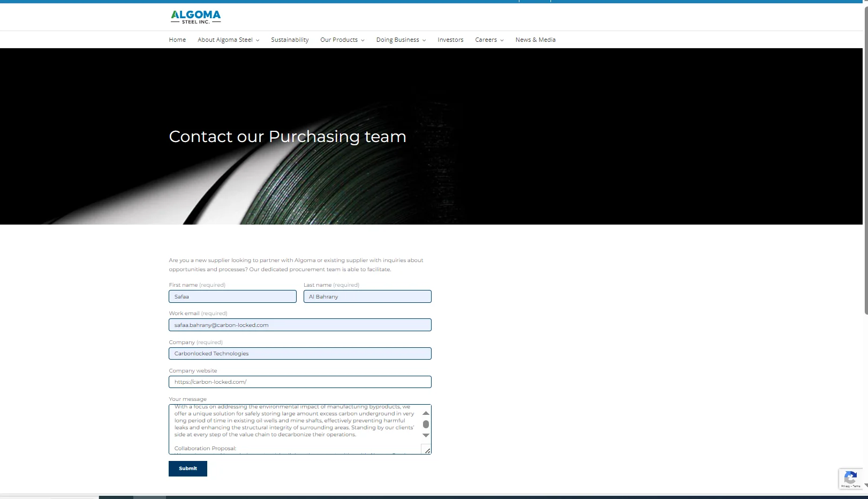The width and height of the screenshot is (868, 499).
Task: Click the Company (required) label
Action: (196, 342)
